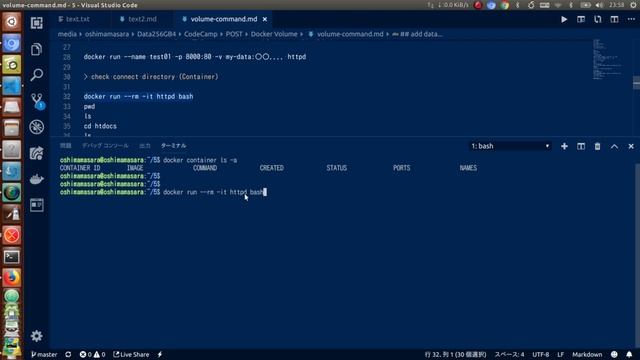Select the volume-command.md tab
This screenshot has width=640, height=360.
tap(224, 19)
